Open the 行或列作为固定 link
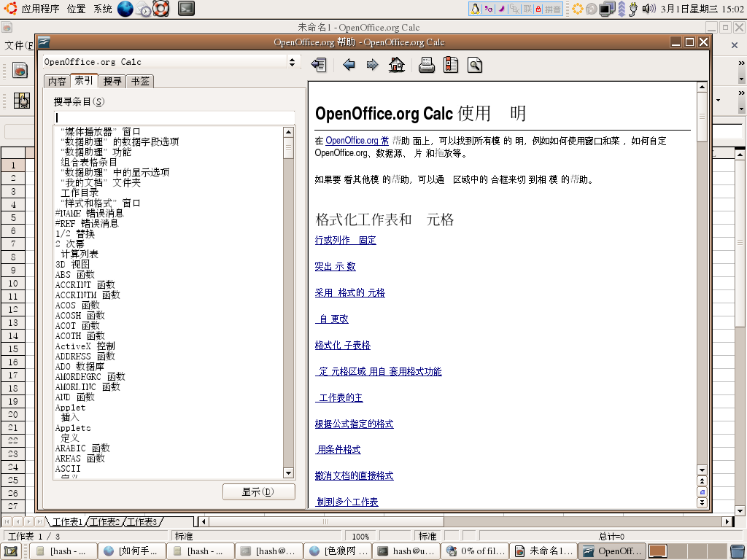The width and height of the screenshot is (747, 560). [x=345, y=241]
